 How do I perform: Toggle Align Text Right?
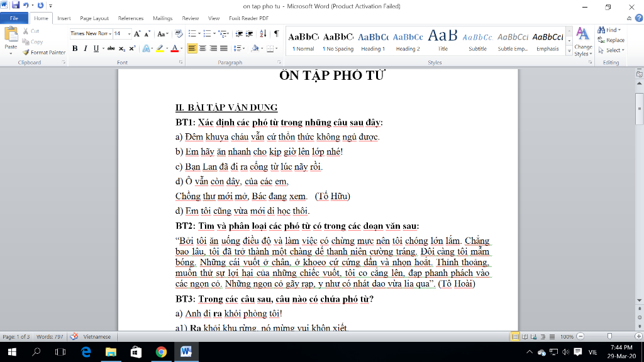[213, 48]
